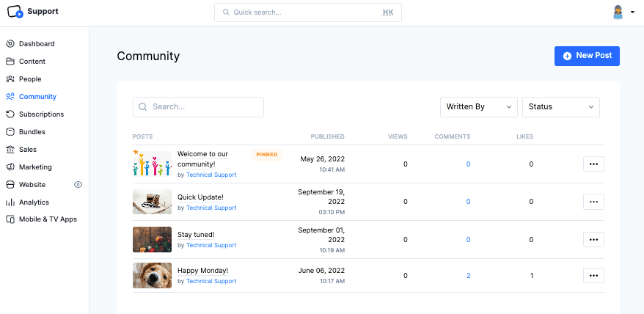Viewport: 644px width, 314px height.
Task: Select the Subscriptions menu item
Action: pos(42,114)
